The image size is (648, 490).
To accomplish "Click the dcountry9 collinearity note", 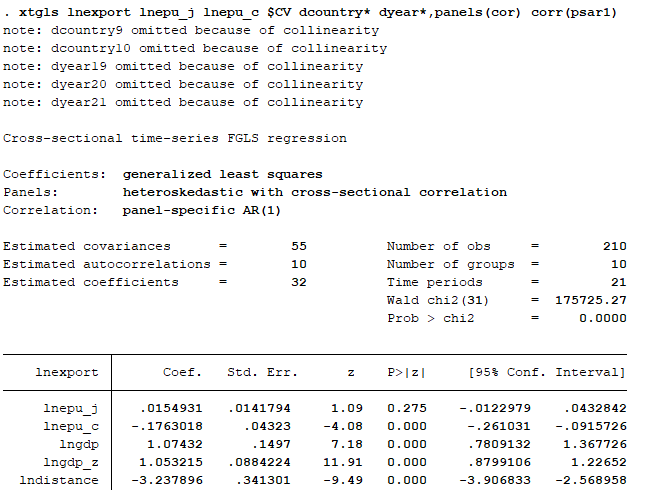I will point(195,30).
